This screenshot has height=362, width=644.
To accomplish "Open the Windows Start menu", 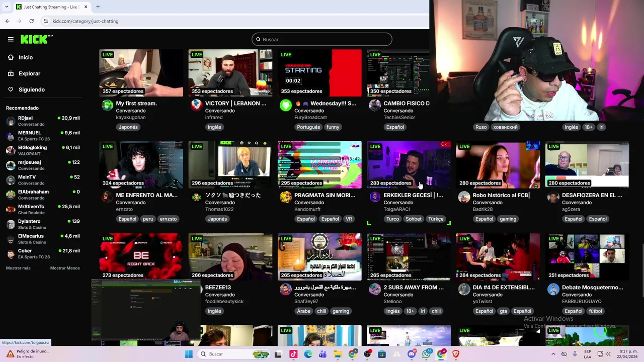I will (189, 354).
